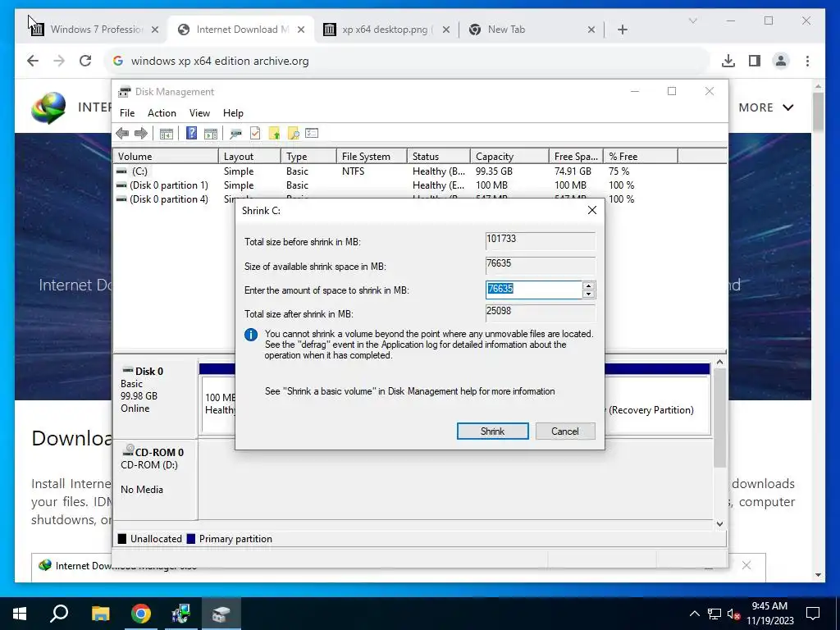The width and height of the screenshot is (840, 630).
Task: Decrease shrink amount with spinner down arrow
Action: (588, 294)
